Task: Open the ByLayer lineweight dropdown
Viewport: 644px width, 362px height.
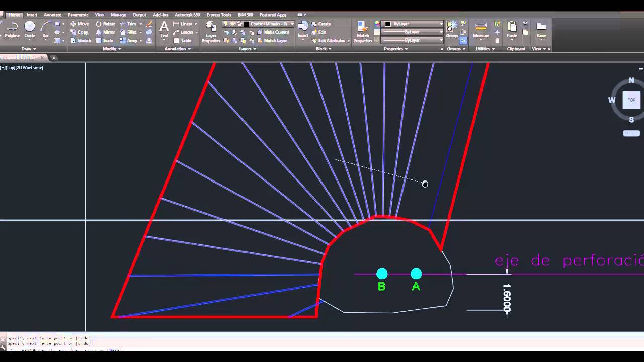Action: [x=413, y=32]
